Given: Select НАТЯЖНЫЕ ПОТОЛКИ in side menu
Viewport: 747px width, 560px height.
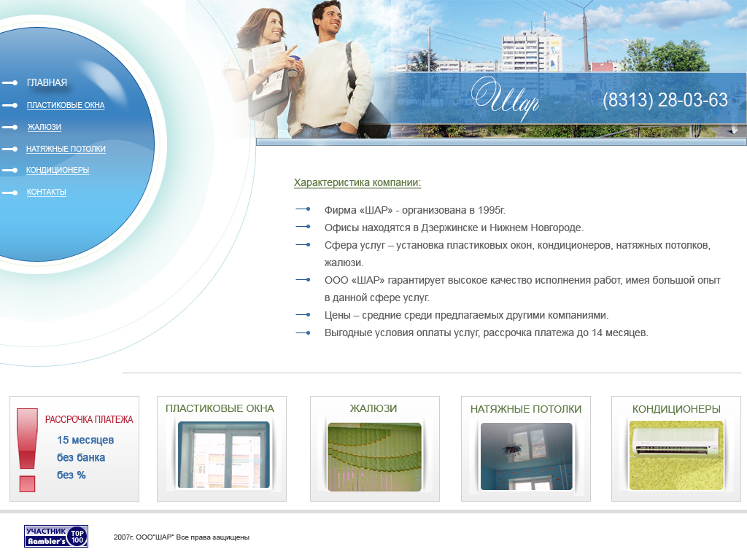Looking at the screenshot, I should coord(66,149).
